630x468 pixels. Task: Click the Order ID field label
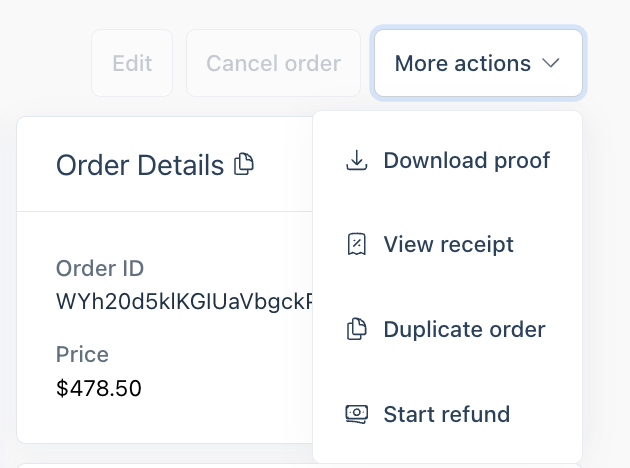(x=100, y=269)
